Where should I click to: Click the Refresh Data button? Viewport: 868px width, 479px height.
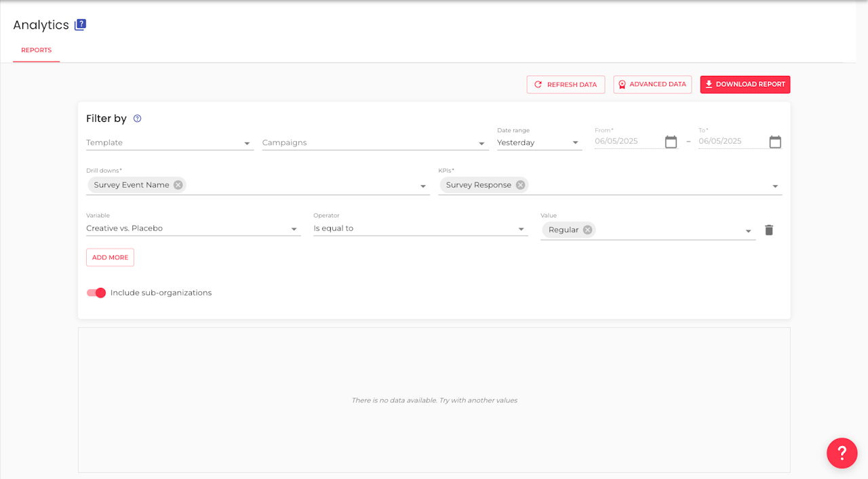[x=566, y=85]
